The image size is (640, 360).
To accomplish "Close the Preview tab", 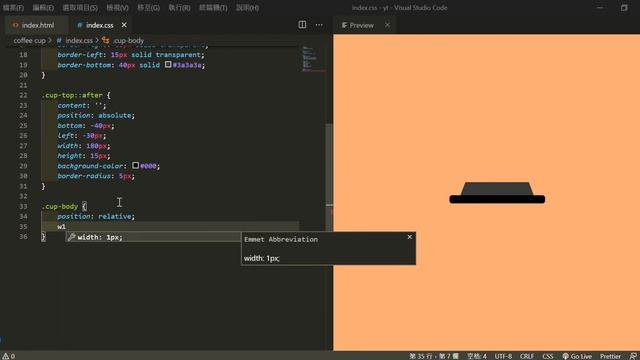I will 387,25.
